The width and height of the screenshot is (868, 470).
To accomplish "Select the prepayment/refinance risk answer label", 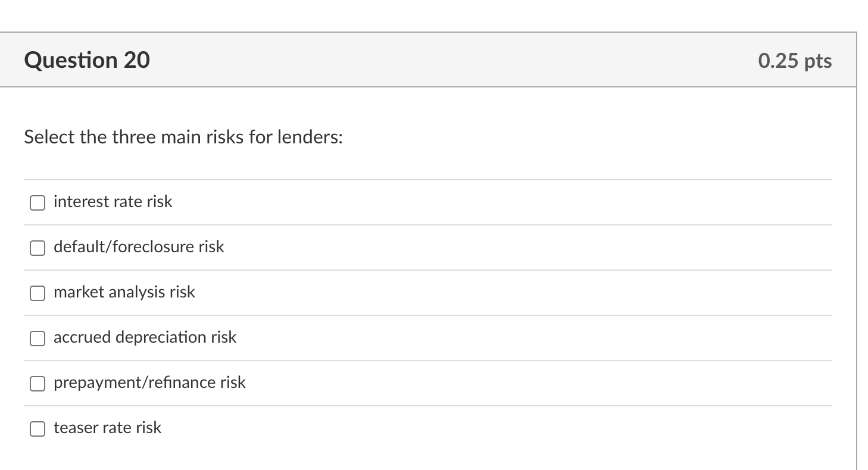I will click(x=149, y=383).
